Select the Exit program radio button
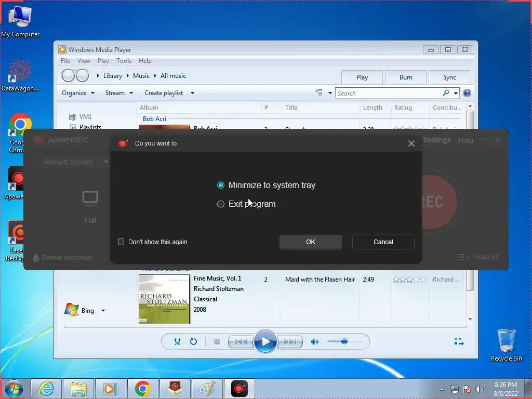 (x=220, y=204)
